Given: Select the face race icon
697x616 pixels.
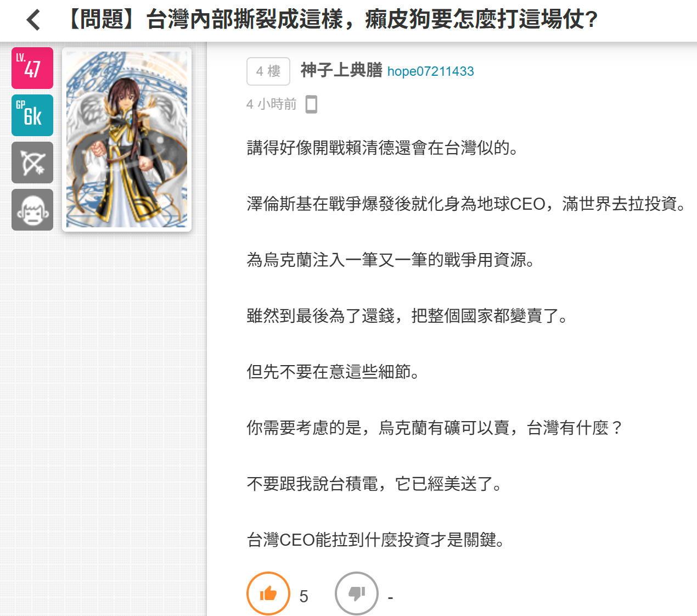Looking at the screenshot, I should pos(32,210).
